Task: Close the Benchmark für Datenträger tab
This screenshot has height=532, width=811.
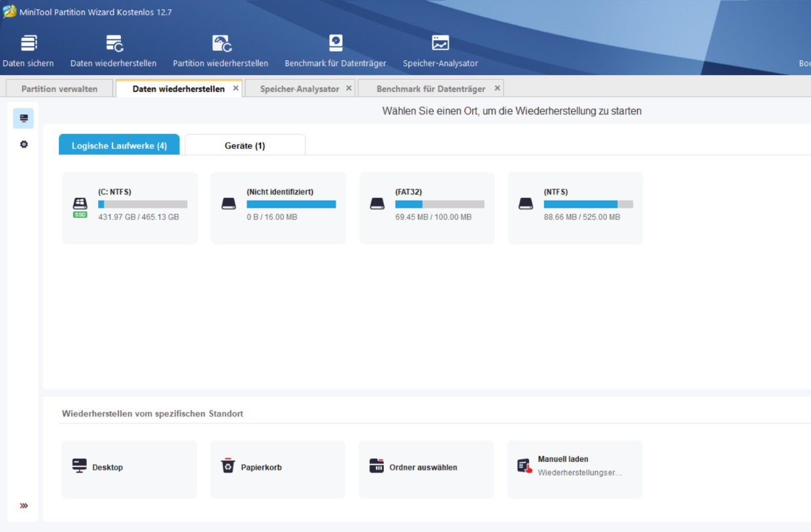Action: click(x=497, y=88)
